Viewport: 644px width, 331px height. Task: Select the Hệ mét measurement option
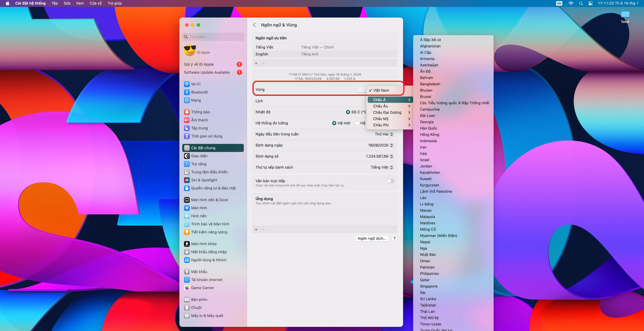334,123
